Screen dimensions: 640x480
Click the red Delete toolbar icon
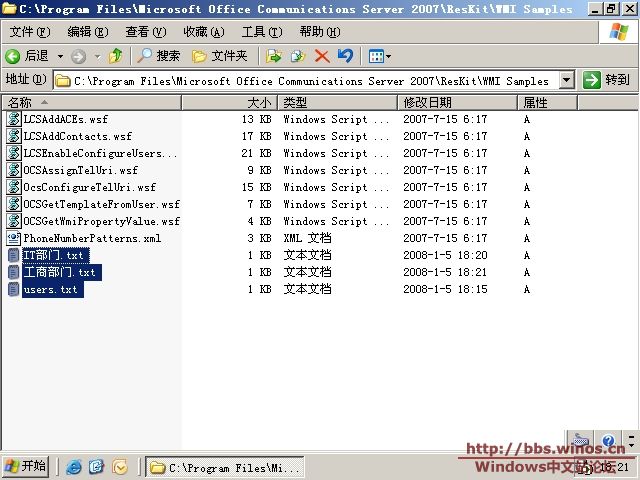click(322, 56)
